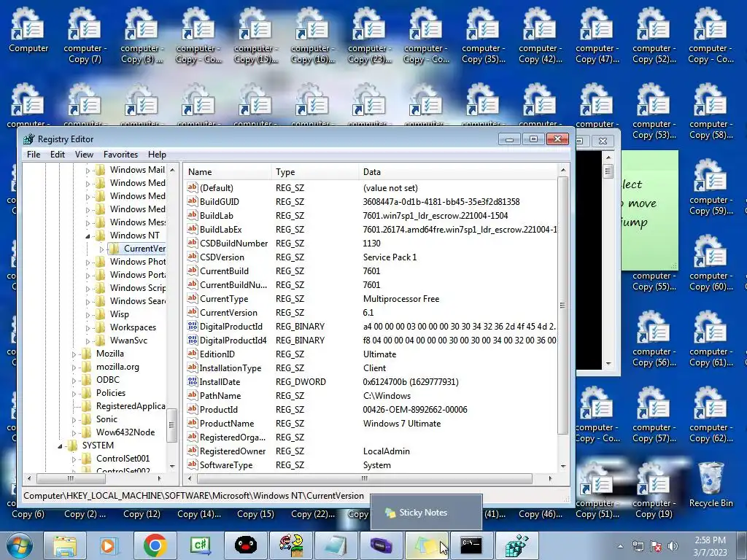Open the Favorites menu
This screenshot has width=747, height=560.
(120, 155)
